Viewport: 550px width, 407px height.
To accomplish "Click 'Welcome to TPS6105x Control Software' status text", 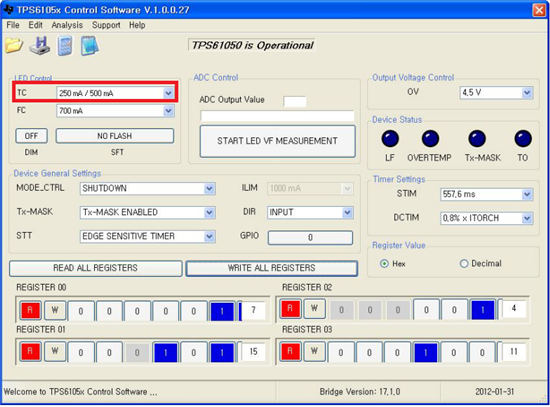I will pyautogui.click(x=80, y=392).
